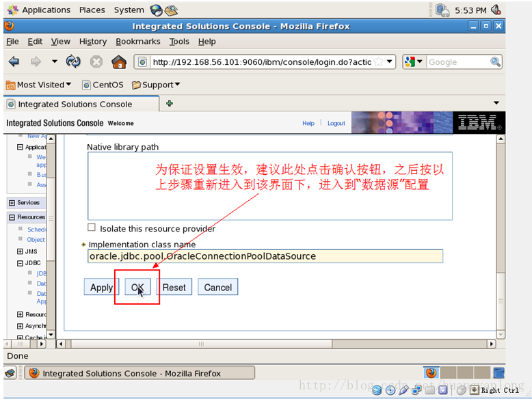
Task: Bookmark this page with the star icon
Action: point(379,61)
